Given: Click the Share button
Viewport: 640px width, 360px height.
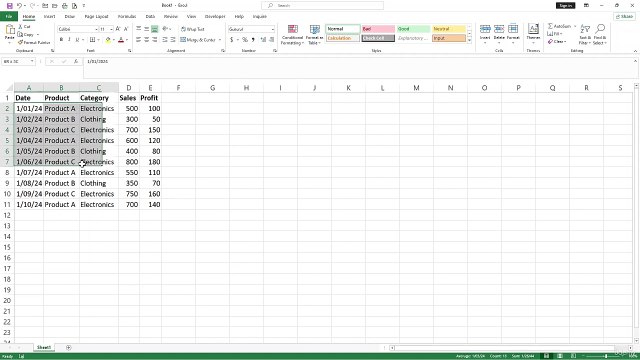Looking at the screenshot, I should click(x=624, y=16).
